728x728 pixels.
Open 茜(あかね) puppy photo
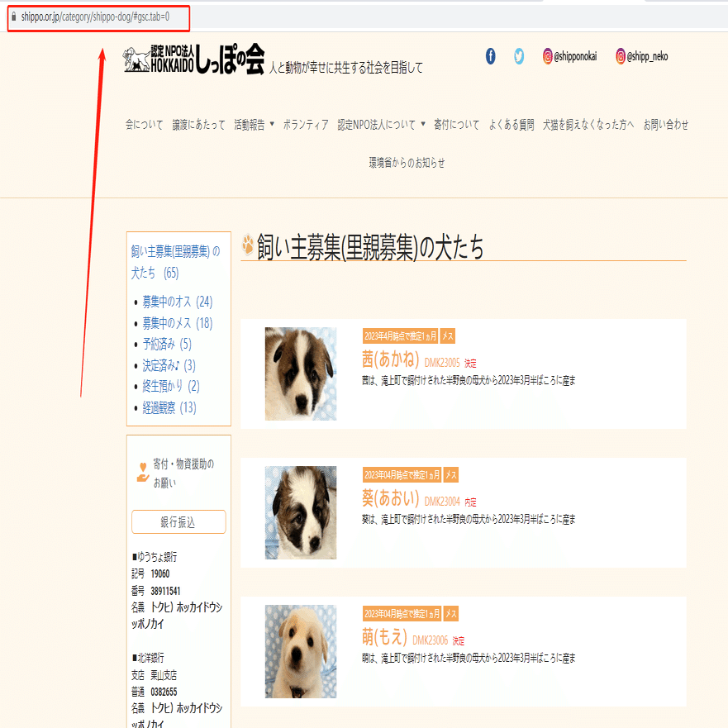tap(301, 374)
